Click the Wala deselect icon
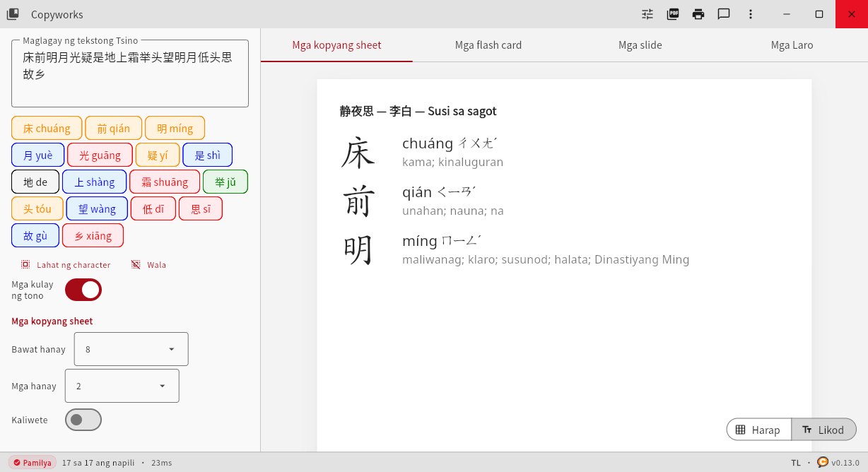Viewport: 868px width, 472px height. point(136,264)
